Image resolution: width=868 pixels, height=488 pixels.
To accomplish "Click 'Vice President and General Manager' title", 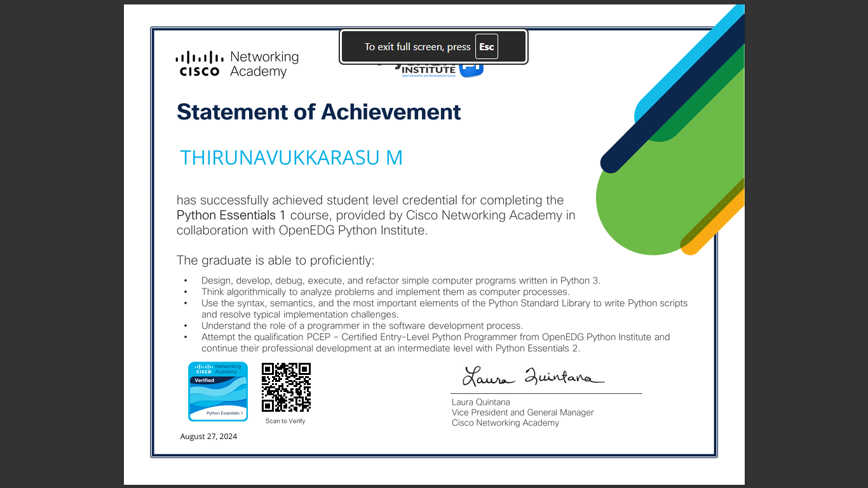I will click(x=522, y=412).
